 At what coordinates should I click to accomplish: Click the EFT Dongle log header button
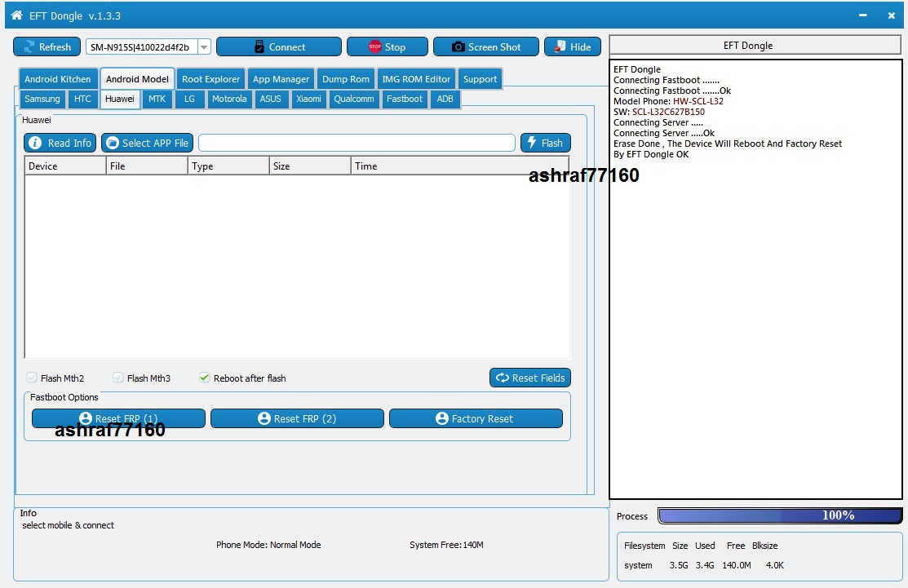pyautogui.click(x=755, y=45)
